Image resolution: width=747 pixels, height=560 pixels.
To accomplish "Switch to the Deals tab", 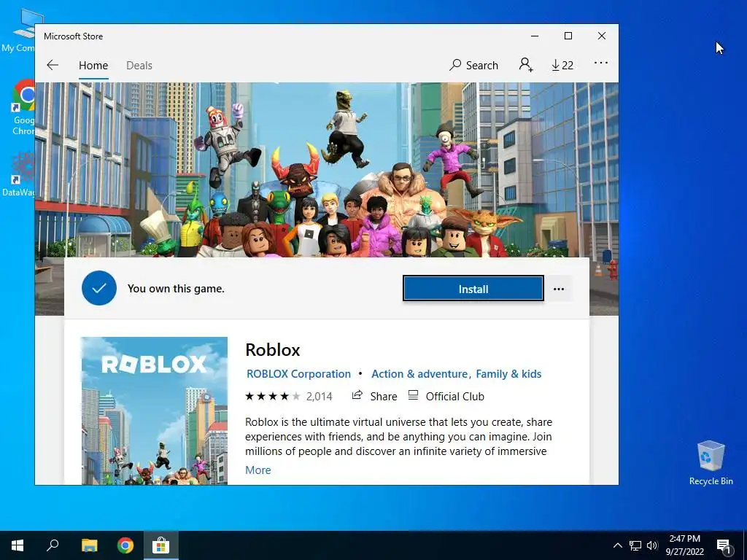I will tap(139, 66).
